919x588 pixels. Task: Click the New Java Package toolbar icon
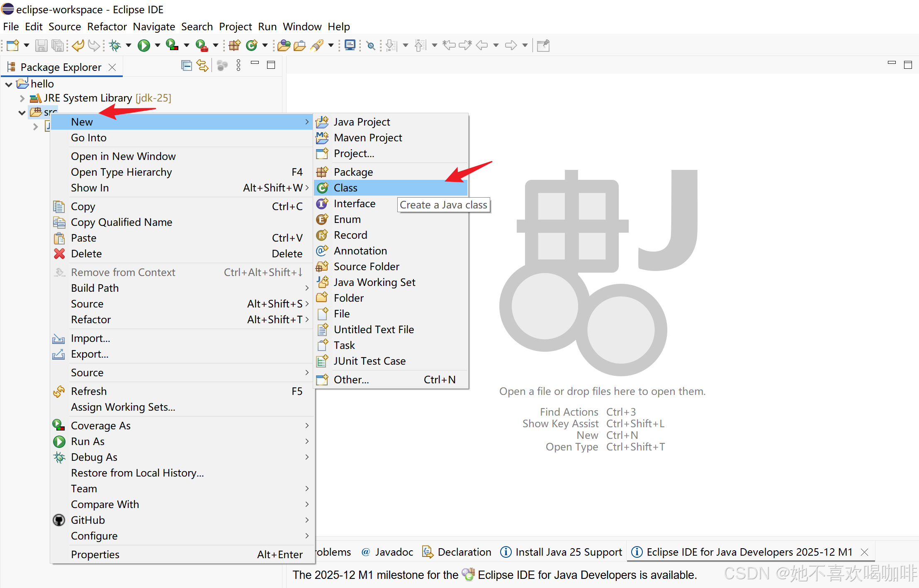pyautogui.click(x=235, y=45)
